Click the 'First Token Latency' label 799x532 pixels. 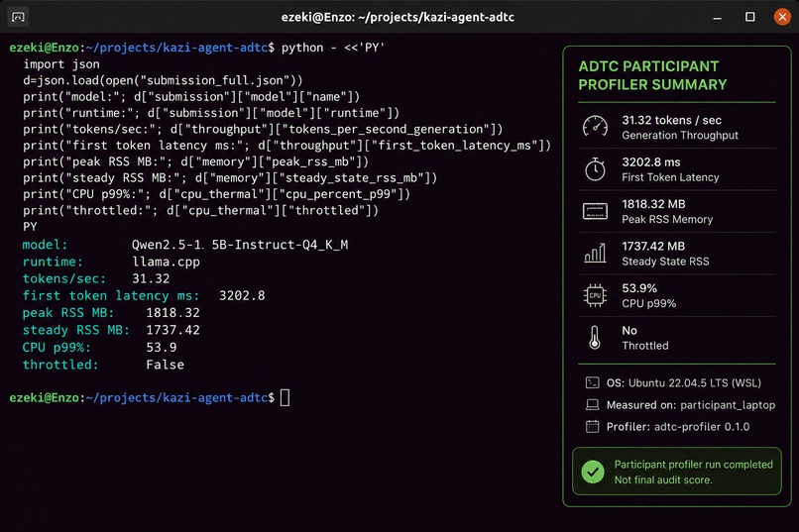[x=670, y=177]
